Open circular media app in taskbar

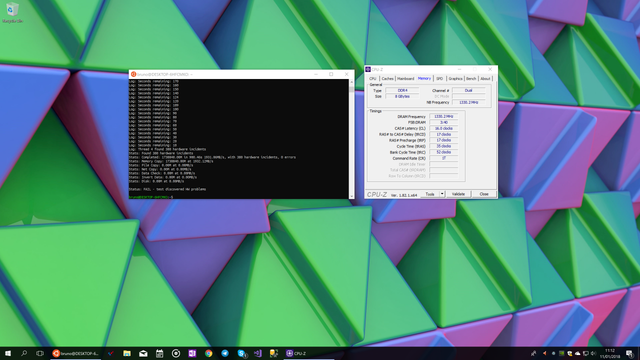[x=176, y=353]
